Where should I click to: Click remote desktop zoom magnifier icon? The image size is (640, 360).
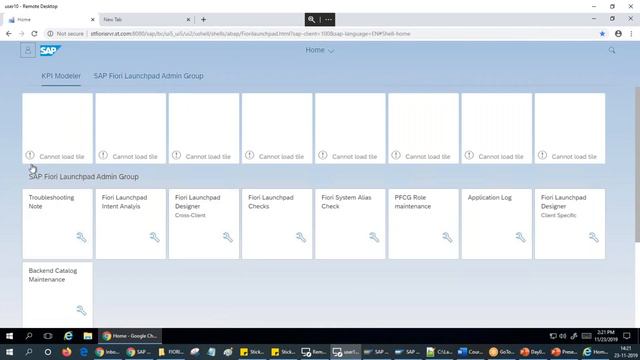pos(311,20)
